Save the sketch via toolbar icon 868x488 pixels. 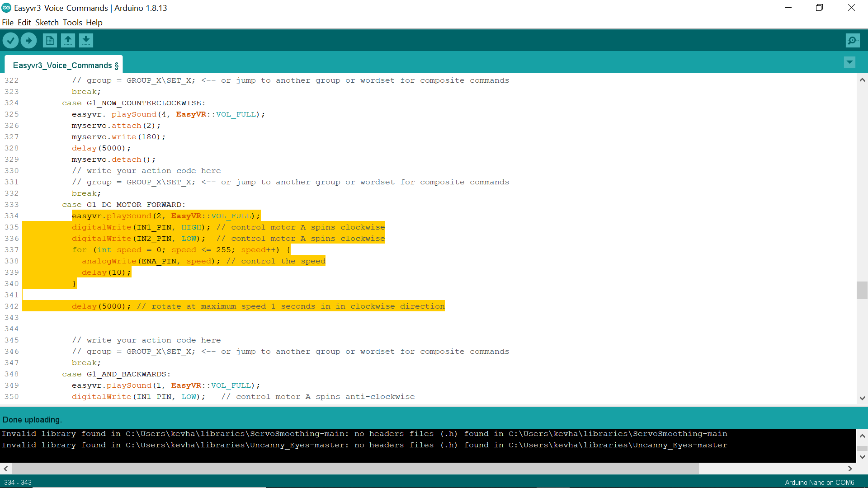86,40
